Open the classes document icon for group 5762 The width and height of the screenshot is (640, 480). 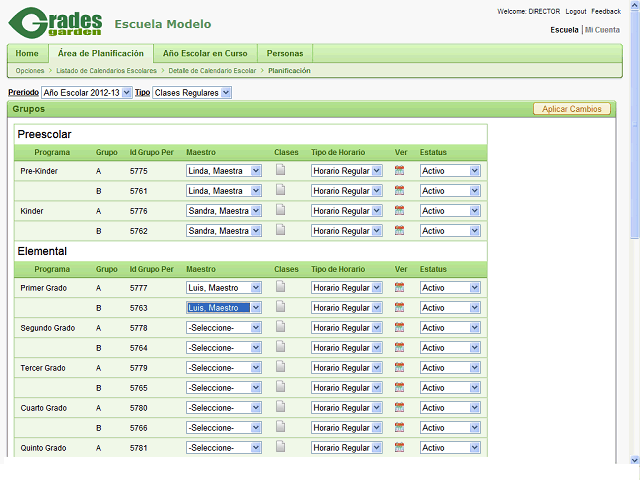pos(280,229)
